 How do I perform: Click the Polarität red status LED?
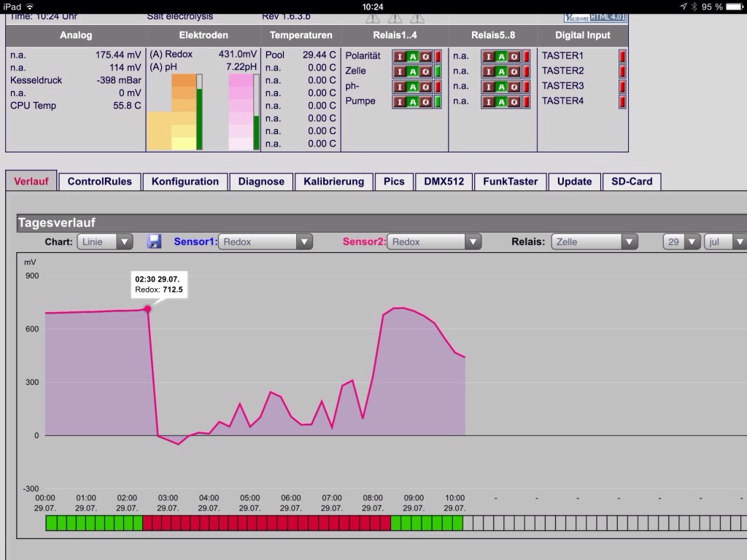pyautogui.click(x=438, y=56)
